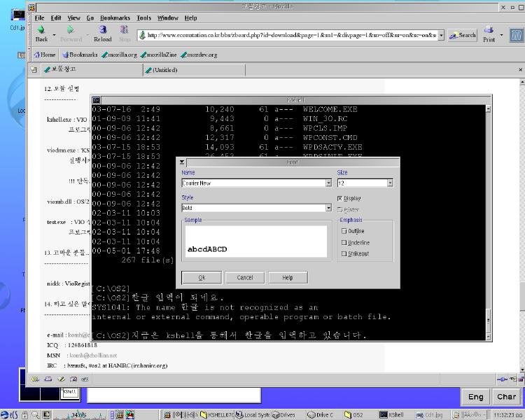Screen dimensions: 525x420
Task: Click the KShell thumbnail in the pager
Action: coord(70,393)
